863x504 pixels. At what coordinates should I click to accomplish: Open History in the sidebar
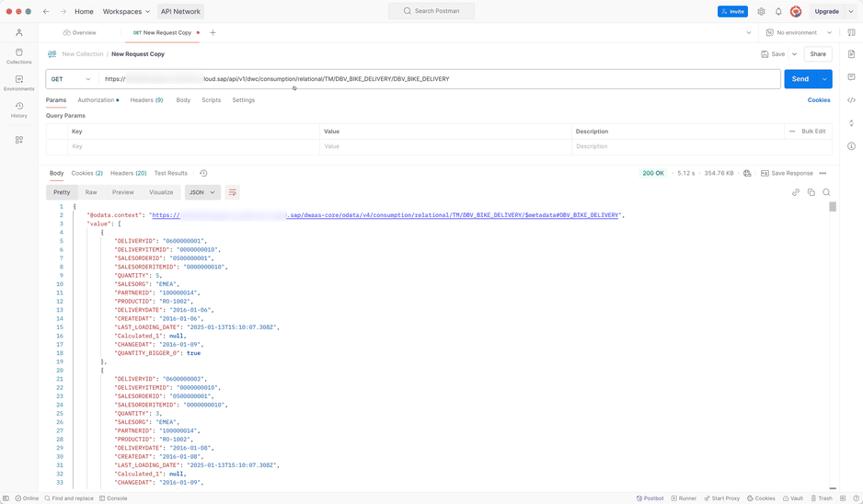tap(19, 110)
